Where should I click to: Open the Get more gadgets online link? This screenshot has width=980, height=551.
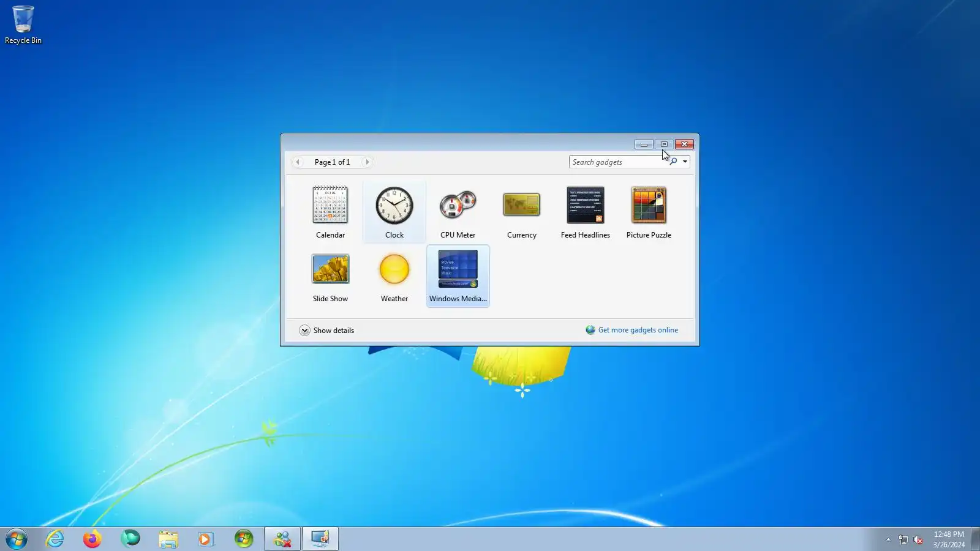click(638, 330)
